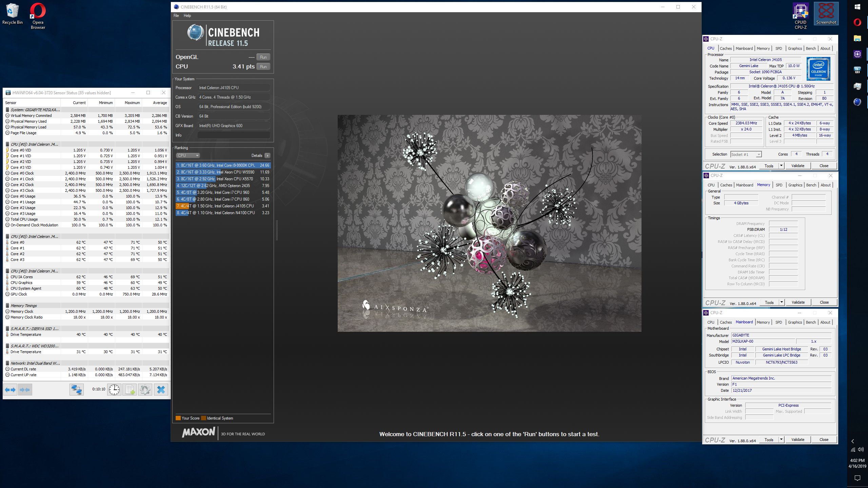Switch to CPU-Z taskbar icon
This screenshot has height=488, width=868.
(857, 54)
